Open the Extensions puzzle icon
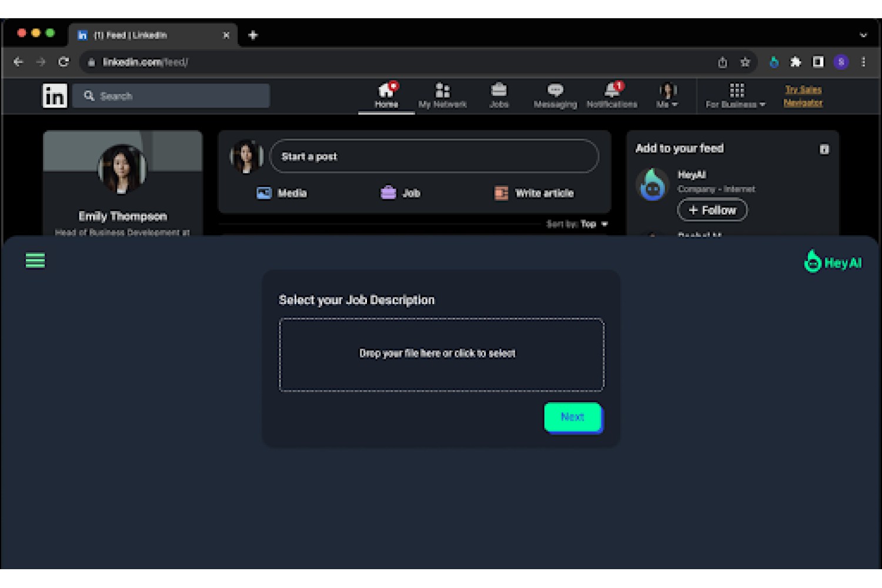882x588 pixels. 796,62
